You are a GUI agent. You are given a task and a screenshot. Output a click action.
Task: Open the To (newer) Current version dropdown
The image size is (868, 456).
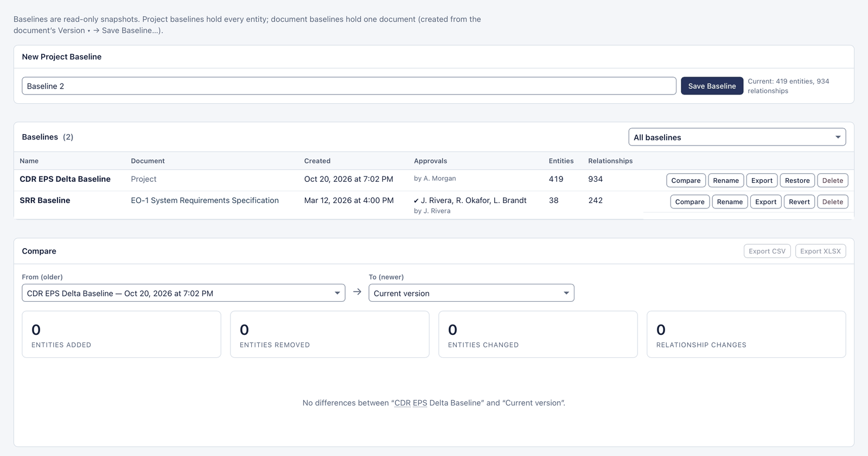pos(471,293)
